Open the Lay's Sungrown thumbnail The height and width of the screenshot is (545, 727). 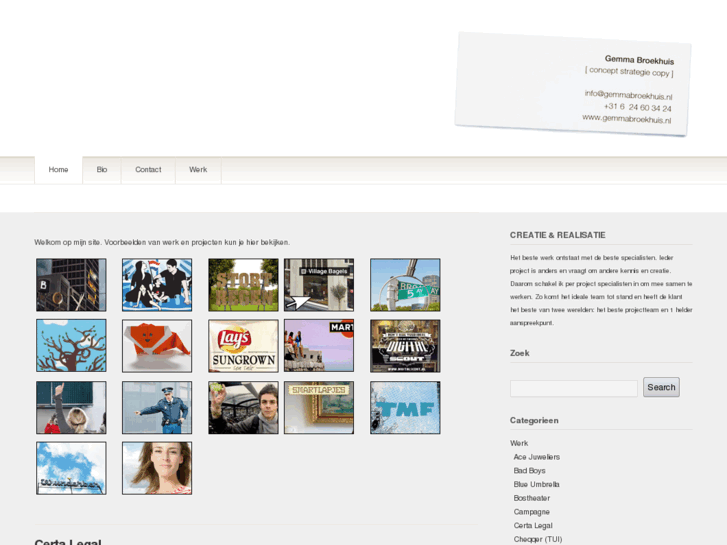pyautogui.click(x=243, y=346)
